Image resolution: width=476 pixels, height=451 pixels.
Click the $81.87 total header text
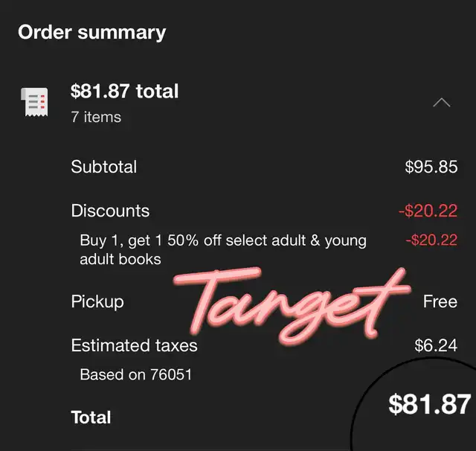124,91
